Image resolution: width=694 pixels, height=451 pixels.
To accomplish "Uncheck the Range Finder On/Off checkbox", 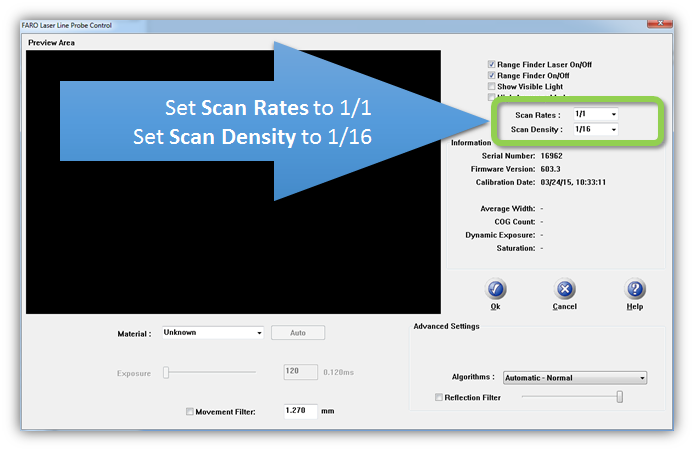I will click(x=491, y=76).
